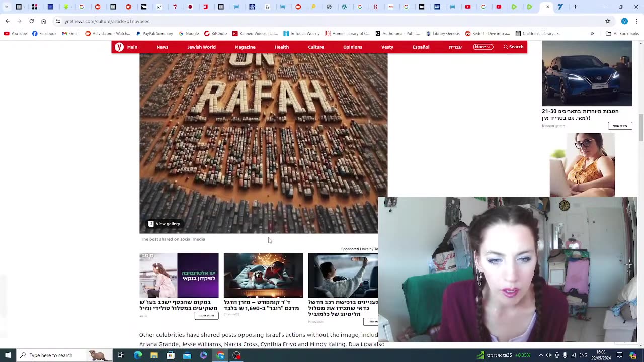The height and width of the screenshot is (362, 644).
Task: Open the Google bookmark
Action: 189,34
